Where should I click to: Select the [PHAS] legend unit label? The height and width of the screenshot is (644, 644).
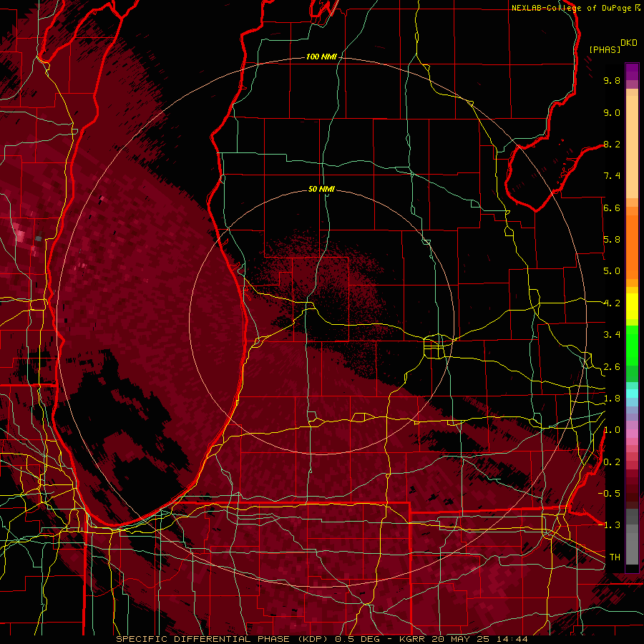click(605, 49)
